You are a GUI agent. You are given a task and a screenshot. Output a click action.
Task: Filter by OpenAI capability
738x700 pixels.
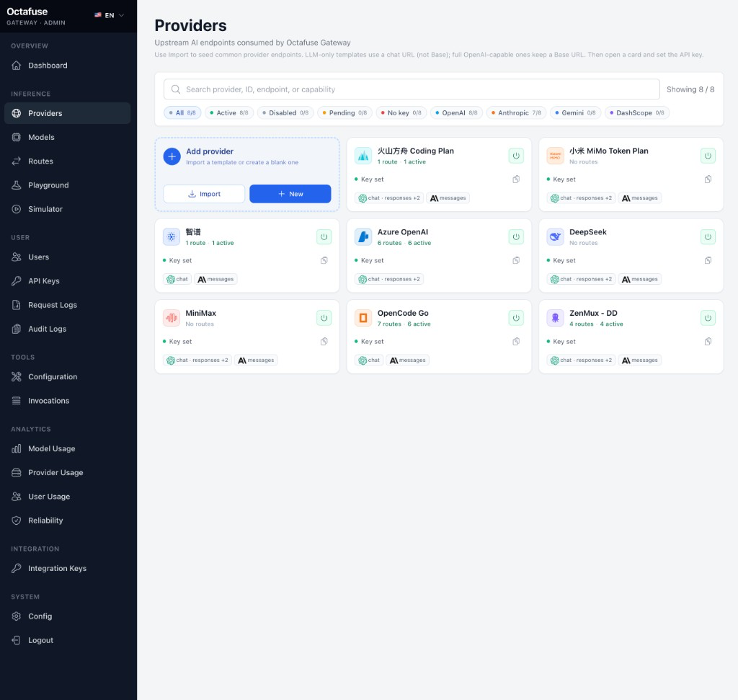(456, 113)
